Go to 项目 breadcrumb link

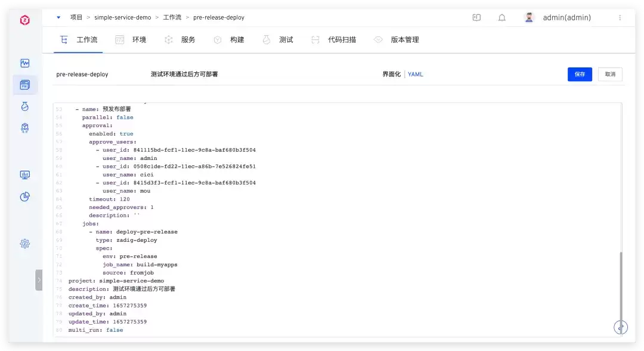click(76, 17)
